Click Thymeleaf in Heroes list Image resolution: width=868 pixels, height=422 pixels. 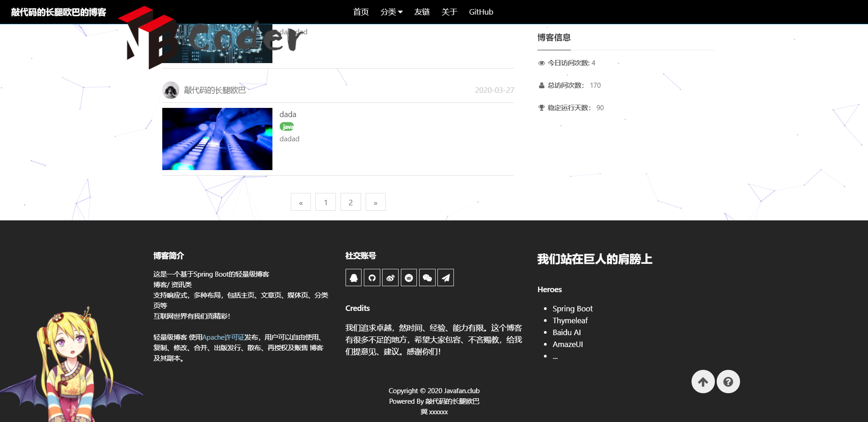(570, 321)
